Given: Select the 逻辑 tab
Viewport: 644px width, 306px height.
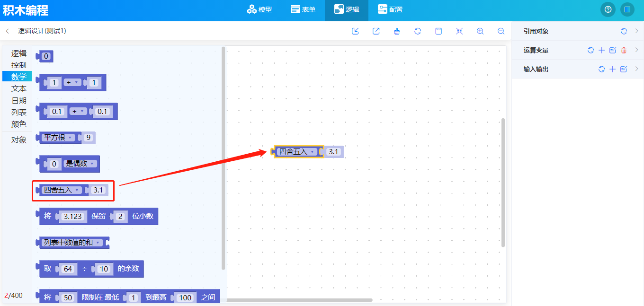Looking at the screenshot, I should [x=347, y=9].
